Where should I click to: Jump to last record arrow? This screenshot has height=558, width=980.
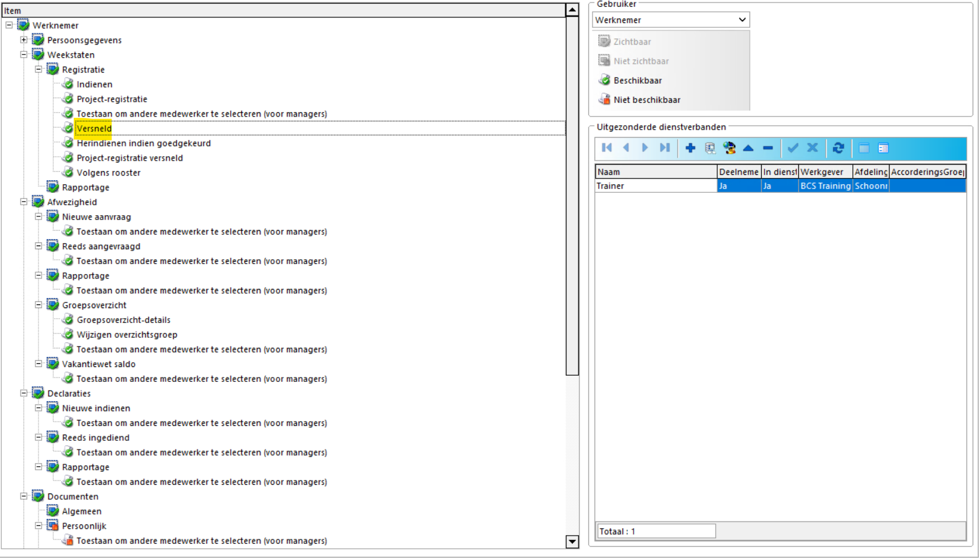pos(664,148)
